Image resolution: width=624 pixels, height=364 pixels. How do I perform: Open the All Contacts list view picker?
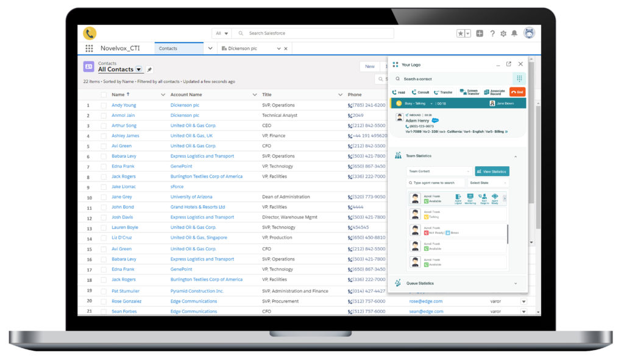(138, 69)
